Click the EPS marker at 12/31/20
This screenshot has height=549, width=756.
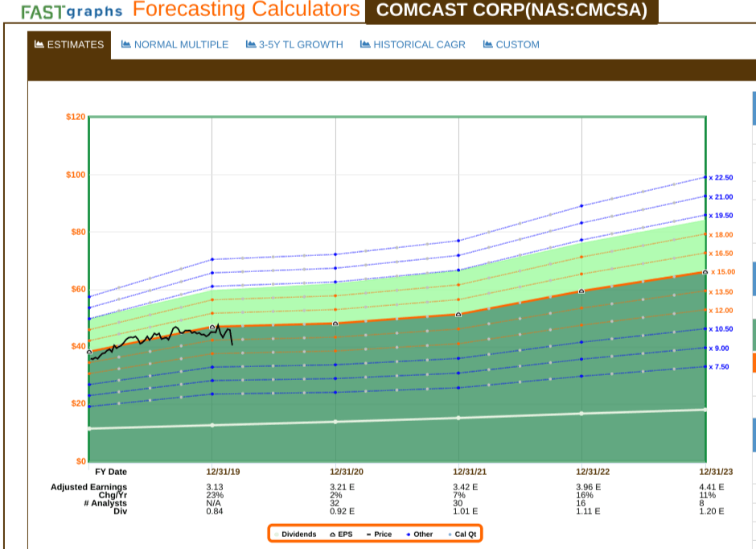[x=335, y=324]
